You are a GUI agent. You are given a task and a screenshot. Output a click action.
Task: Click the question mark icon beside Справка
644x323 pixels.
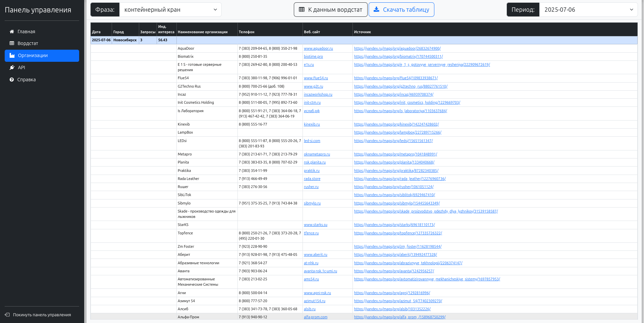(x=12, y=80)
